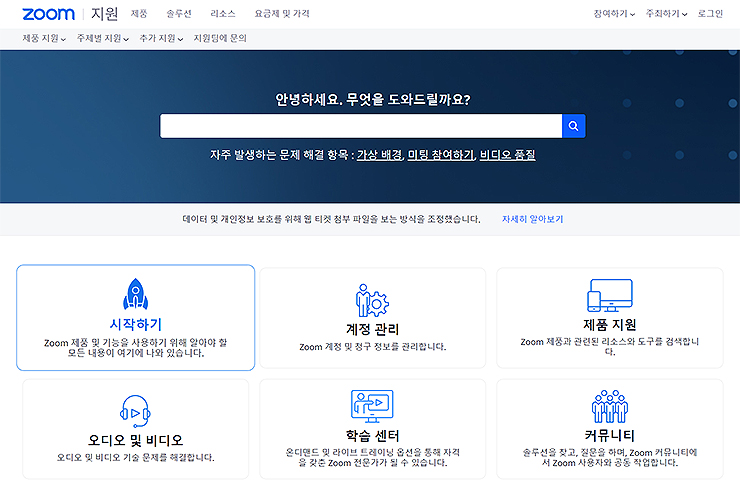The width and height of the screenshot is (740, 486).
Task: Click the search magnifier button
Action: tap(573, 126)
